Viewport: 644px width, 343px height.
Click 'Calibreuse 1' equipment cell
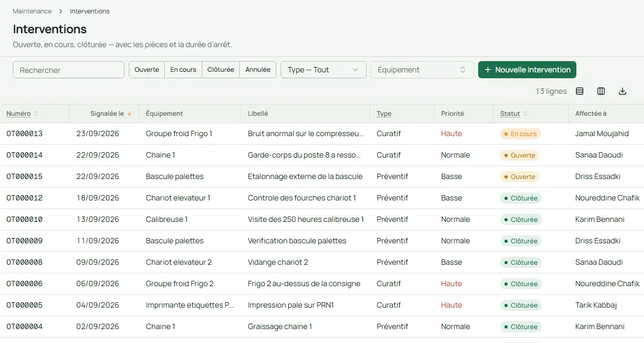click(167, 219)
